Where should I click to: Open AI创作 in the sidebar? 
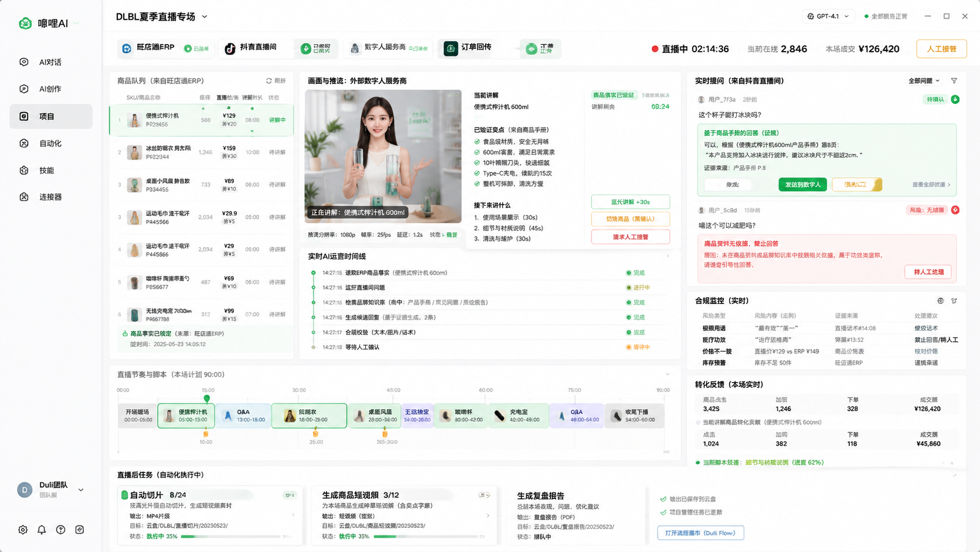click(x=51, y=89)
